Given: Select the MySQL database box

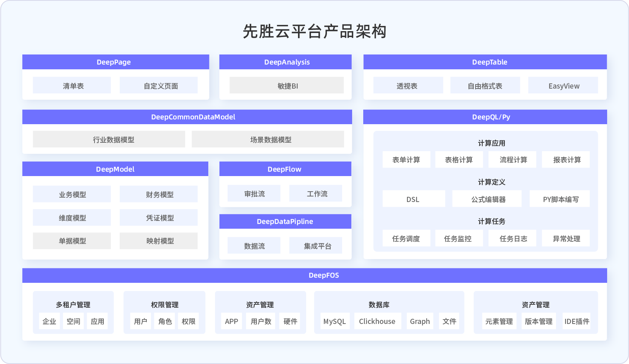Looking at the screenshot, I should coord(335,321).
